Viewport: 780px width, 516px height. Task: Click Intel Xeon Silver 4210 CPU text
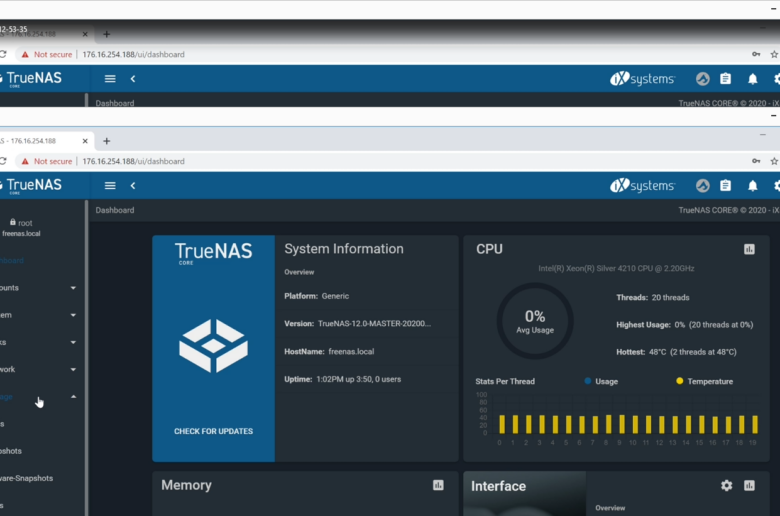[x=616, y=268]
